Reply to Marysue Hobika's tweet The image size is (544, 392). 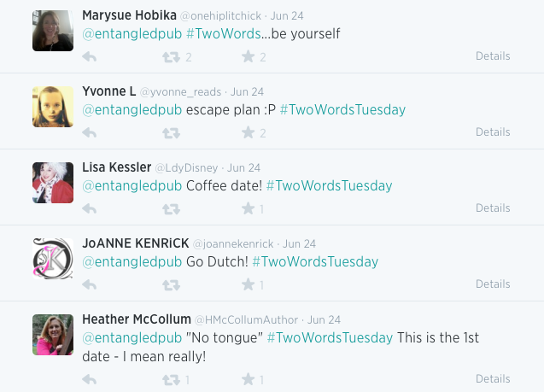click(89, 57)
